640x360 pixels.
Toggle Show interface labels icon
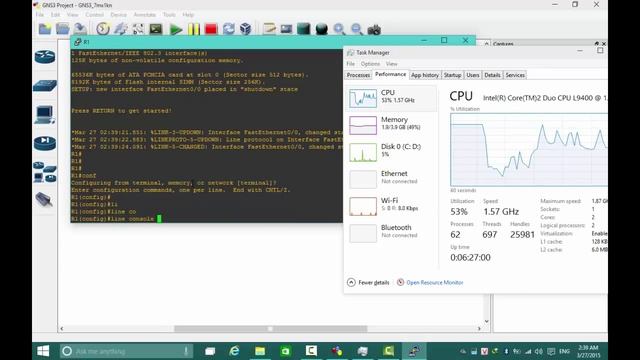coord(120,29)
